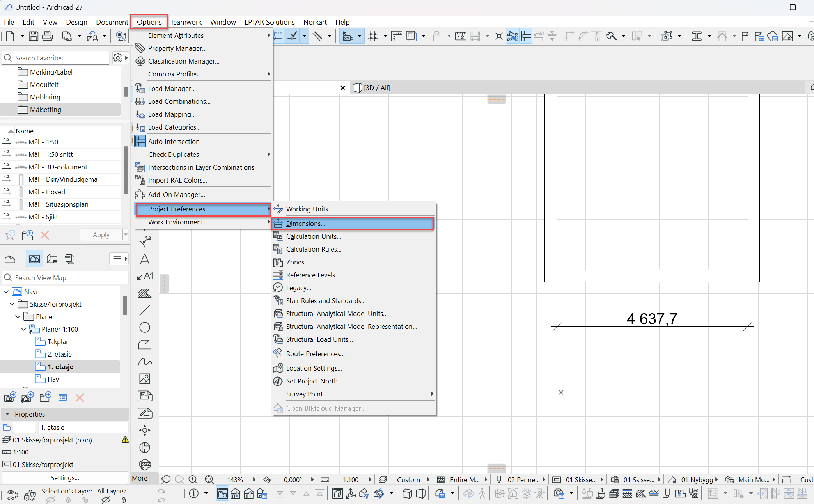Click the Settings... button
Image resolution: width=814 pixels, height=504 pixels.
(65, 478)
